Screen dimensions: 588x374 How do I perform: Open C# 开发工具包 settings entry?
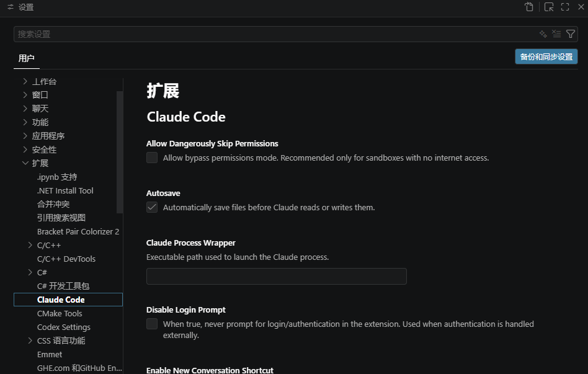coord(63,286)
